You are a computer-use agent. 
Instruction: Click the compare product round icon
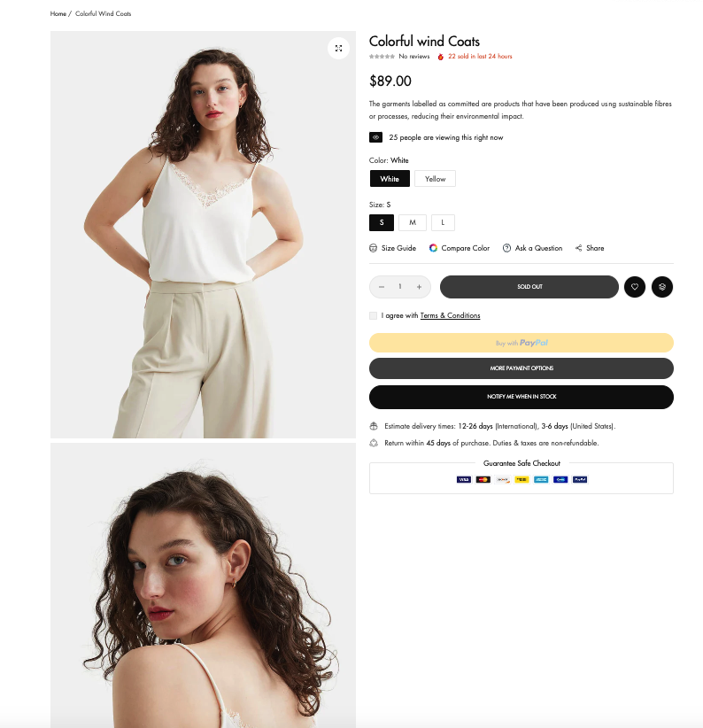(662, 287)
